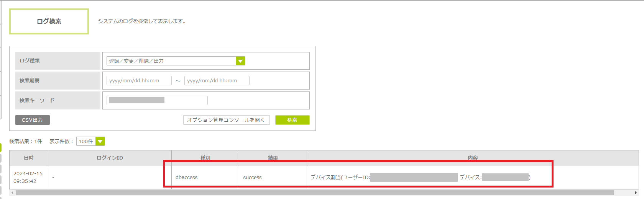Screen dimensions: 644x199
Task: Click the dbaccess cell in results
Action: 187,177
